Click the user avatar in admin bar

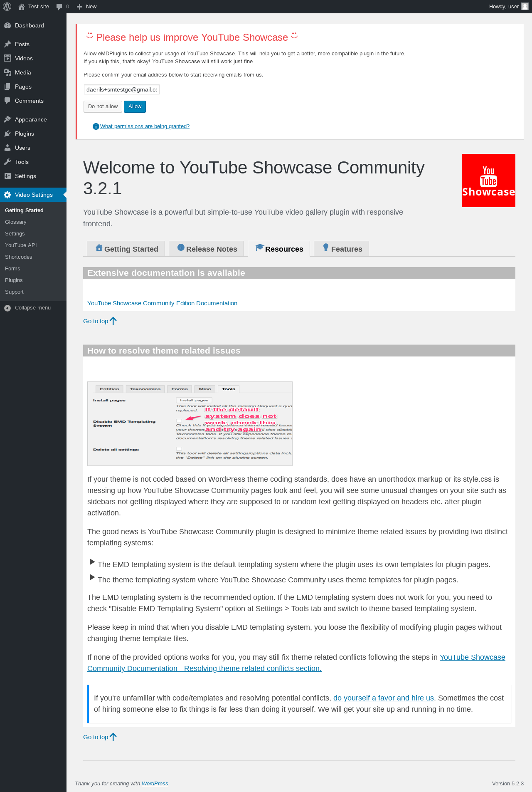(525, 6)
